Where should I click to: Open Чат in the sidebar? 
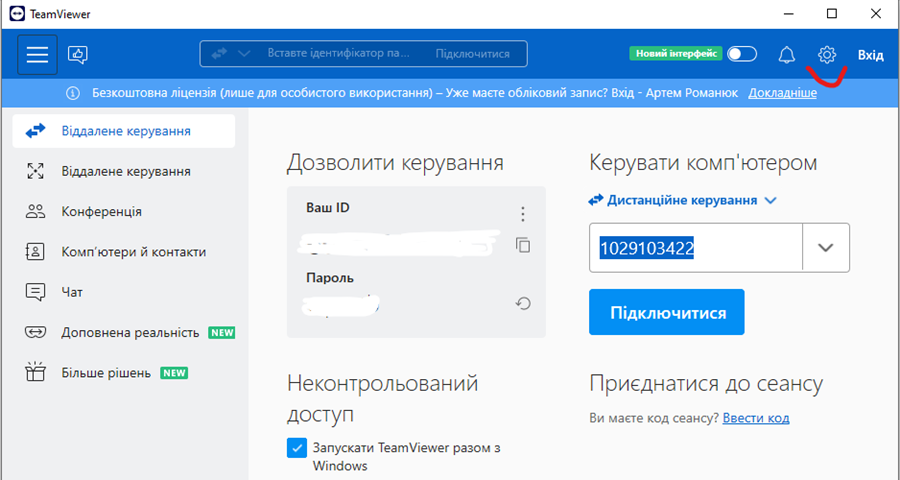[x=72, y=292]
